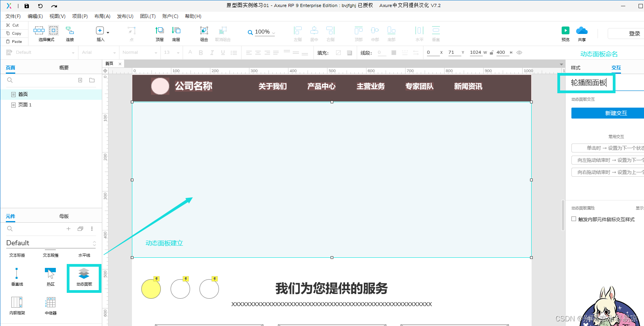This screenshot has height=326, width=644.
Task: Click the libraries panel options menu icon
Action: pos(92,229)
